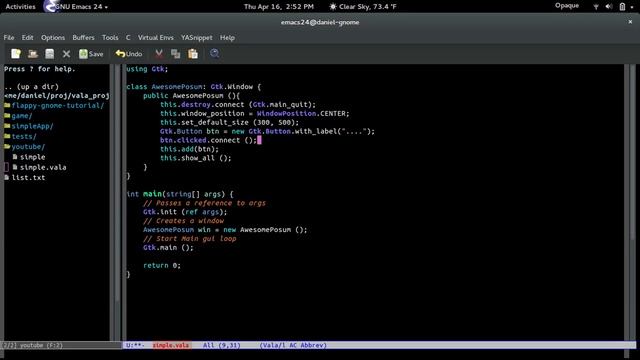Open the Edit menu
This screenshot has height=360, width=640.
tap(27, 38)
